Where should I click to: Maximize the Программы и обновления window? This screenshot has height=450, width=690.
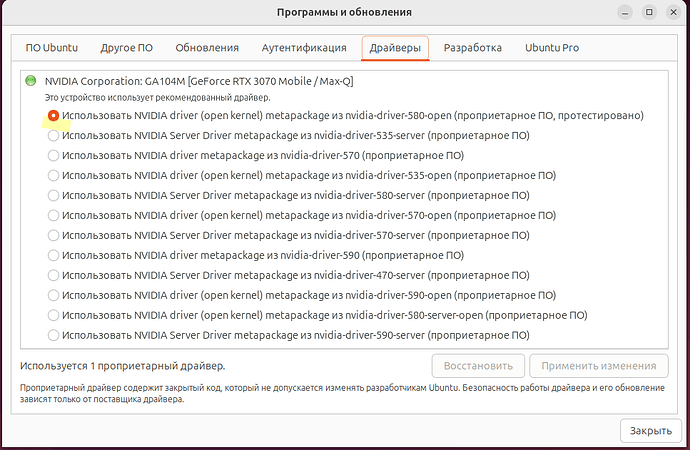(x=649, y=12)
